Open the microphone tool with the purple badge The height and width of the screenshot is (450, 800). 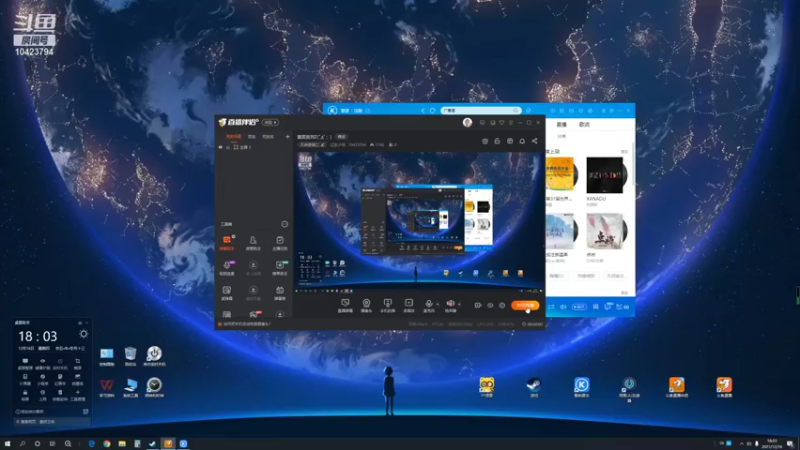pos(227,267)
